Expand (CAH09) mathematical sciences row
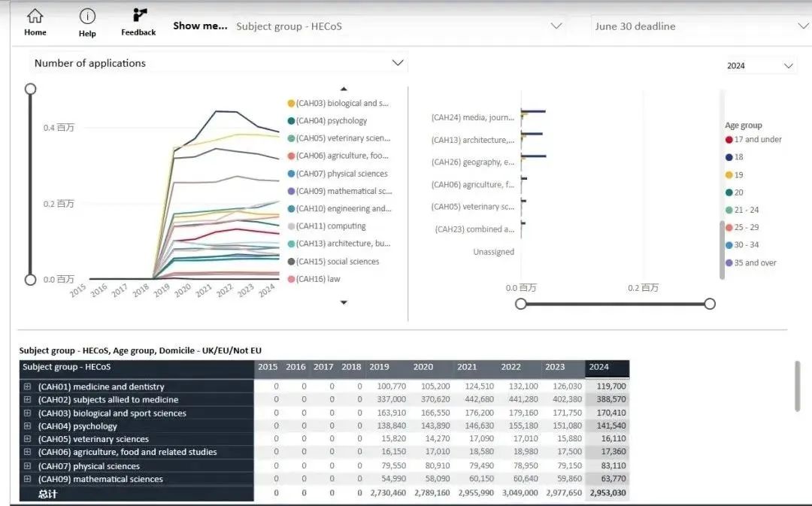The height and width of the screenshot is (506, 812). (28, 479)
